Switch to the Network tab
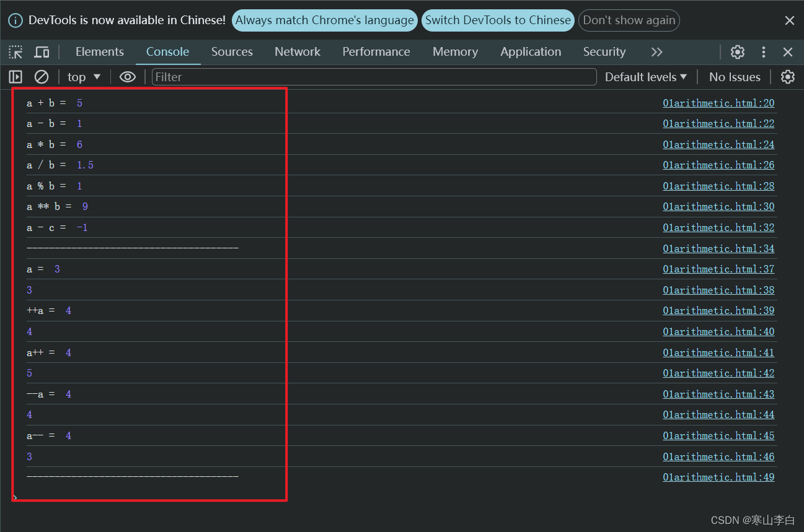 coord(298,52)
